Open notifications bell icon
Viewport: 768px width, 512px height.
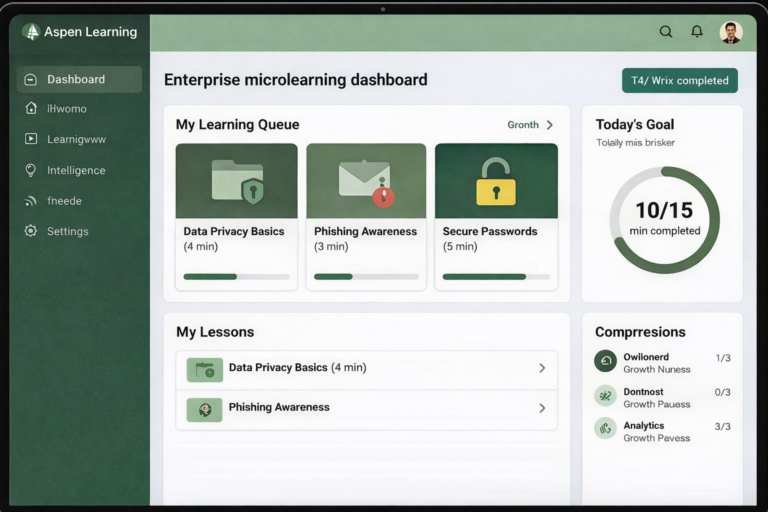pyautogui.click(x=697, y=32)
